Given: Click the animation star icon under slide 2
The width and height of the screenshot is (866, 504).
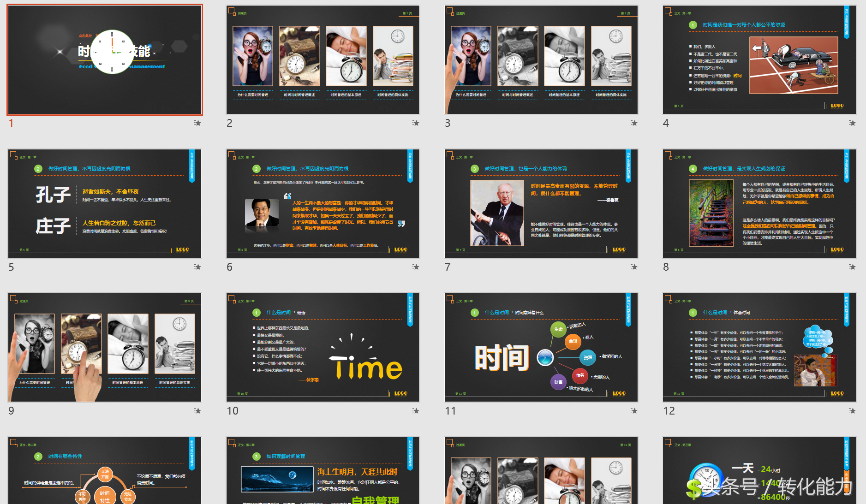Looking at the screenshot, I should [x=416, y=123].
